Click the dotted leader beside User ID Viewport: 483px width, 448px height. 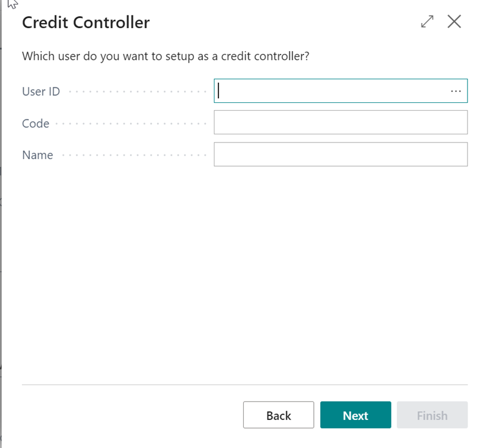point(137,91)
